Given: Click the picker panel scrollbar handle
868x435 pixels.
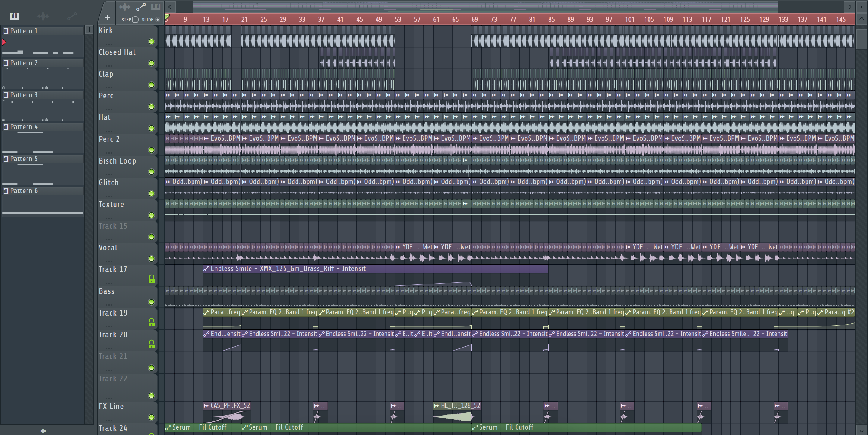Looking at the screenshot, I should (89, 30).
